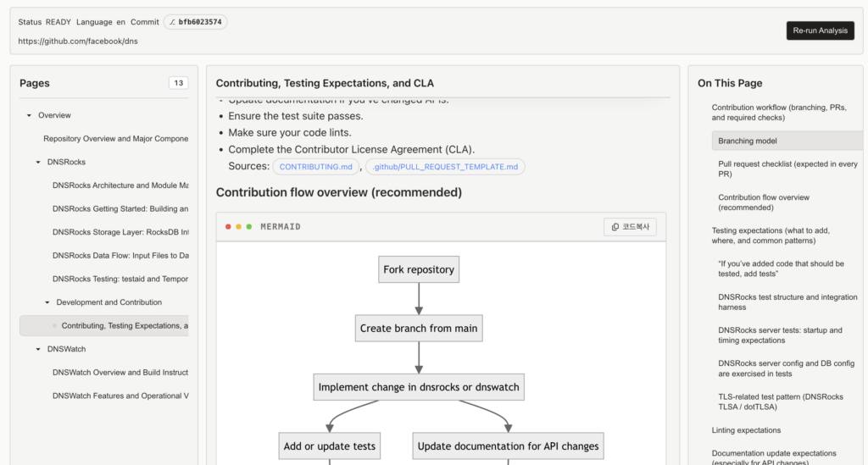Click the copy icon in the Mermaid header
This screenshot has height=465, width=868.
click(615, 227)
